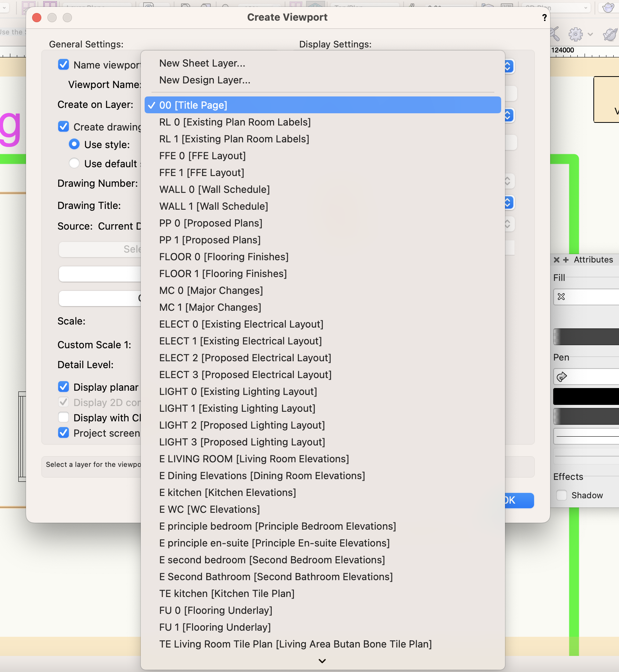Choose New Sheet Layer... from the list
619x672 pixels.
pos(202,63)
